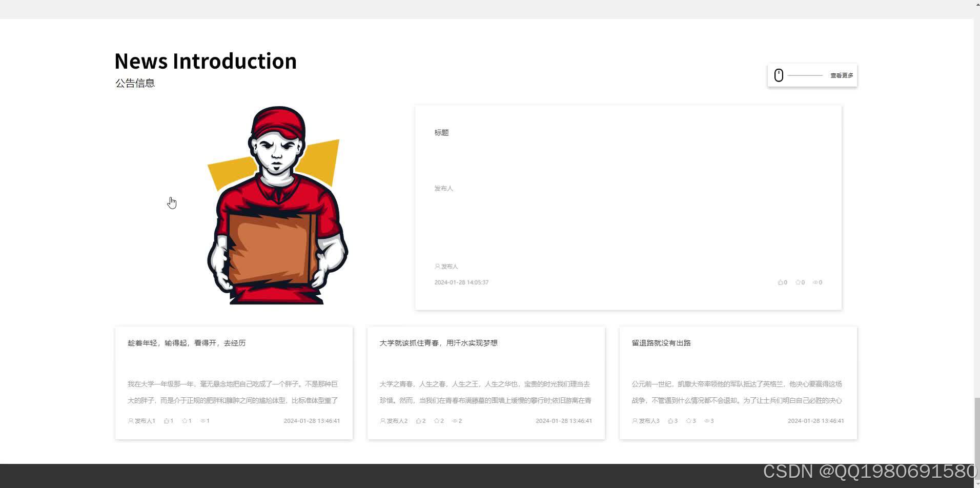980x488 pixels.
Task: Click the 公告信息 subtitle
Action: (x=135, y=83)
